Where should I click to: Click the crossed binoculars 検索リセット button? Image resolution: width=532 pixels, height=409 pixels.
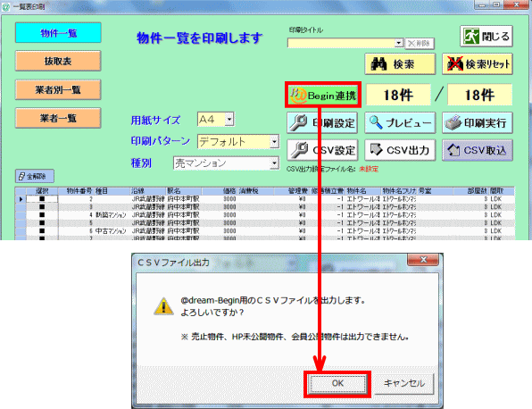coord(478,63)
